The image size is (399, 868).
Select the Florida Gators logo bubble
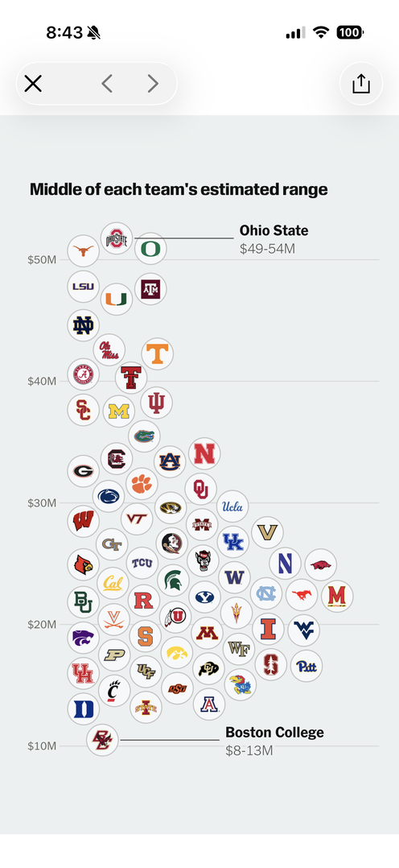pos(145,436)
